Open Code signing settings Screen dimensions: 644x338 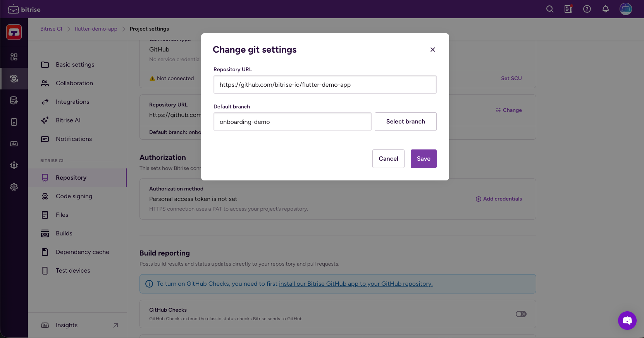[77, 196]
